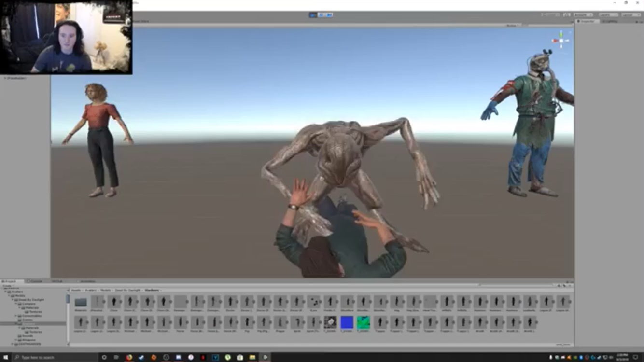Expand the Consumables folder arrow
Screen dimensions: 644x362
point(16,316)
